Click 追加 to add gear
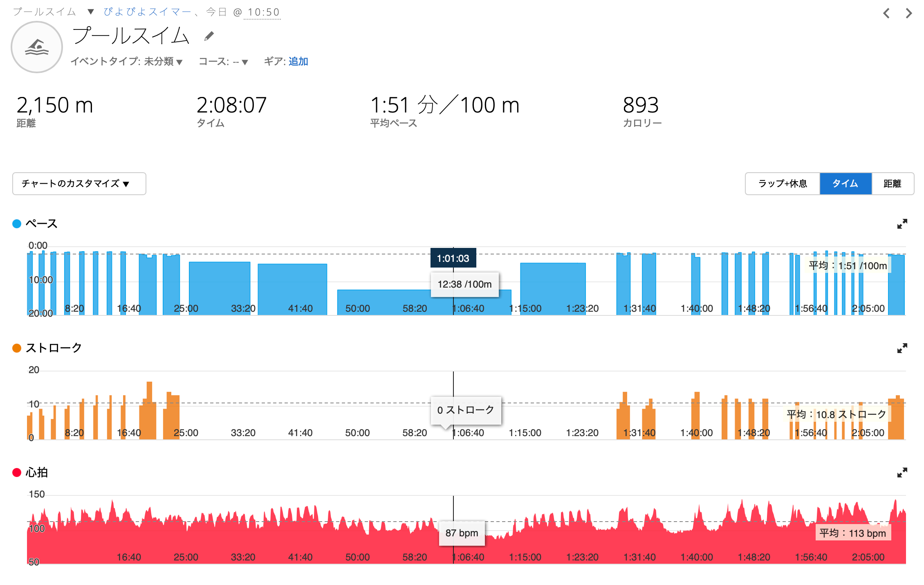 click(298, 61)
